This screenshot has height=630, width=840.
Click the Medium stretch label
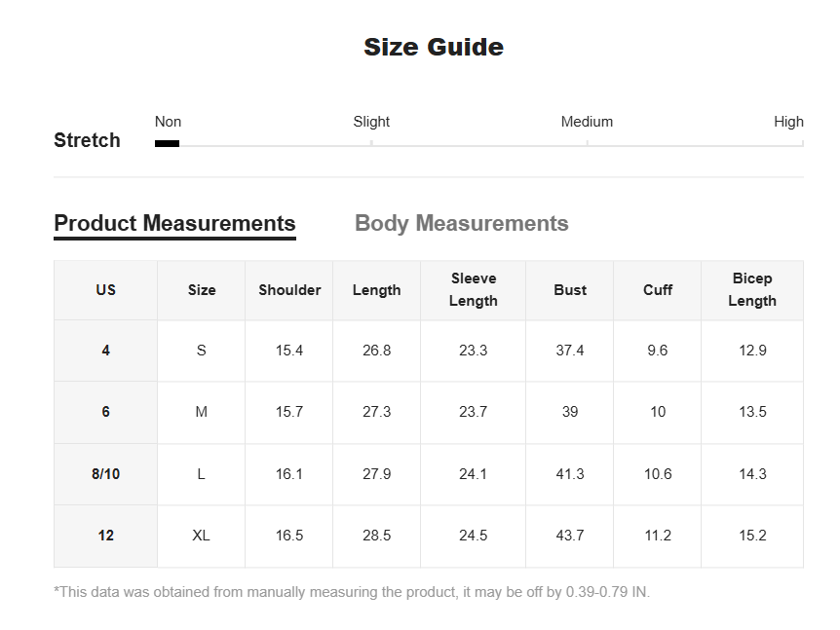(x=587, y=122)
